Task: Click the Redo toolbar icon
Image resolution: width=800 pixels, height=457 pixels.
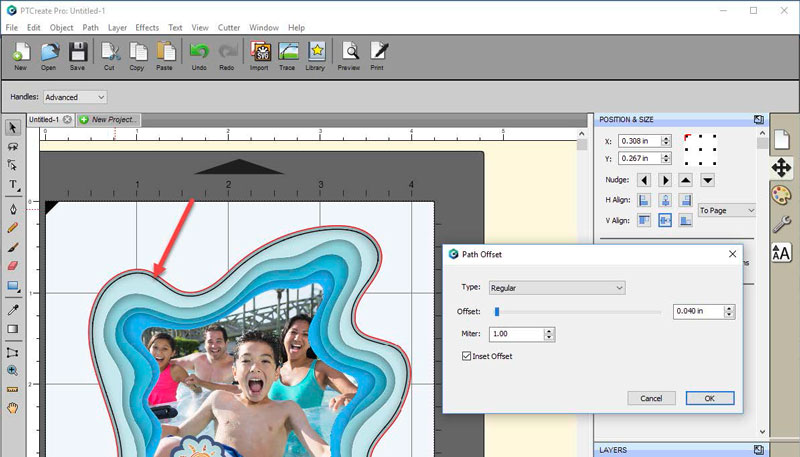Action: click(x=227, y=56)
